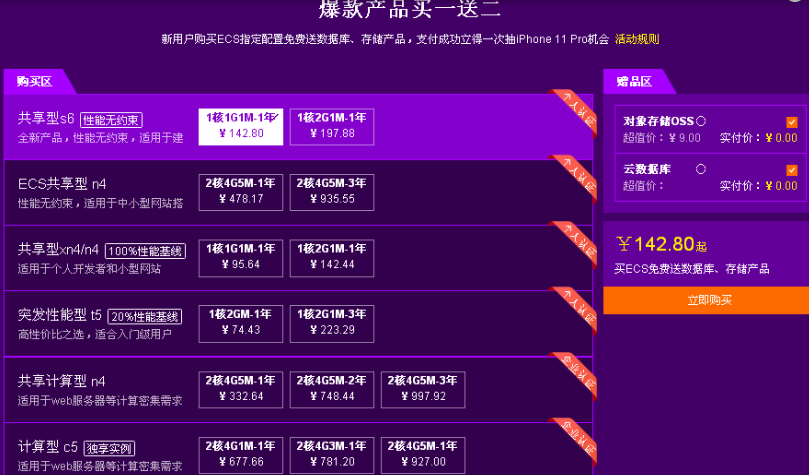Click the 独享实例 badge beside 计算型 c5
Screen dimensions: 809x475
click(x=109, y=448)
